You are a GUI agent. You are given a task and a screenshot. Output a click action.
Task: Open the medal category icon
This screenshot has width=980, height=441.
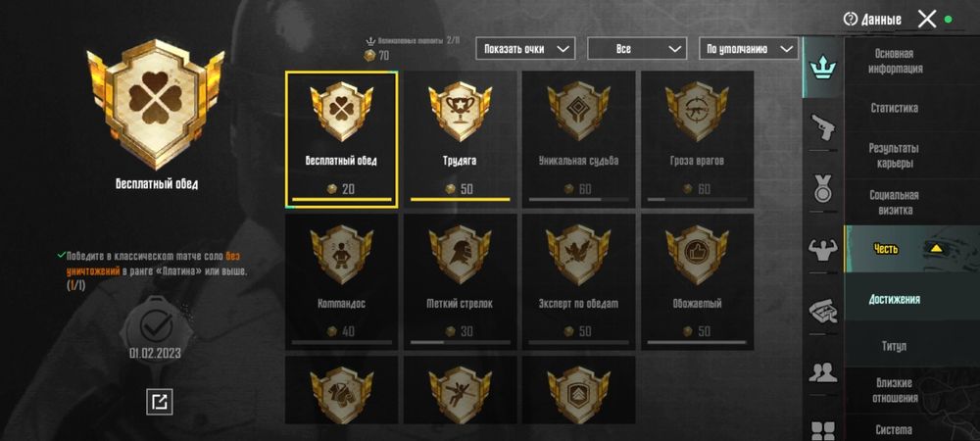[x=823, y=187]
